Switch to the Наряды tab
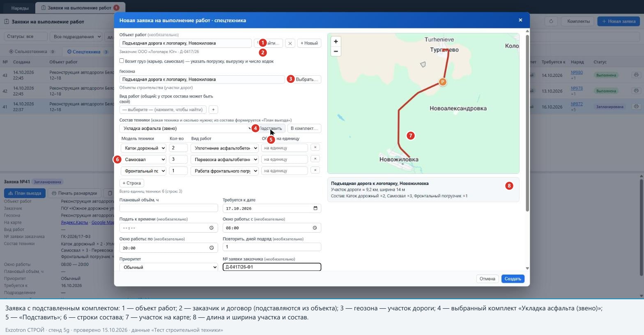 click(20, 8)
